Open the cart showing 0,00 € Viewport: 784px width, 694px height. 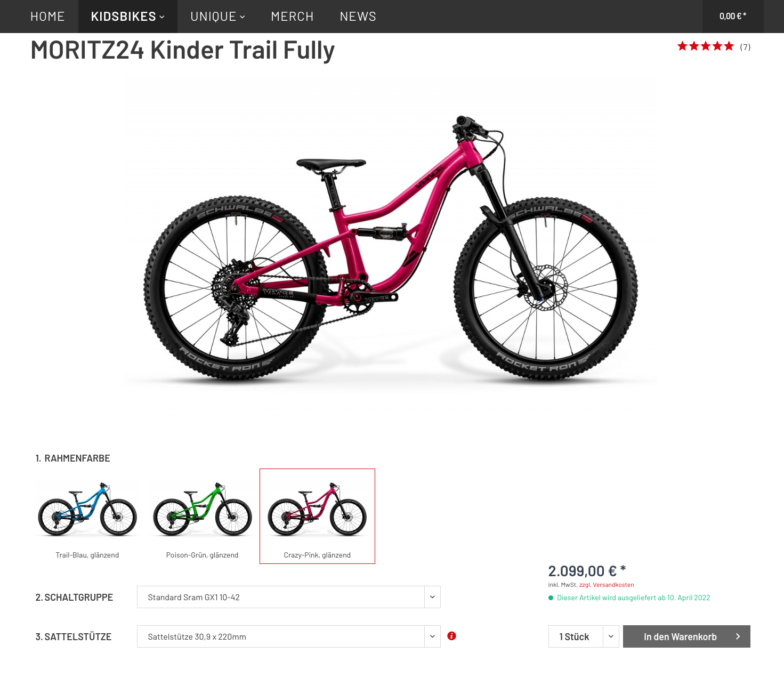pos(733,17)
